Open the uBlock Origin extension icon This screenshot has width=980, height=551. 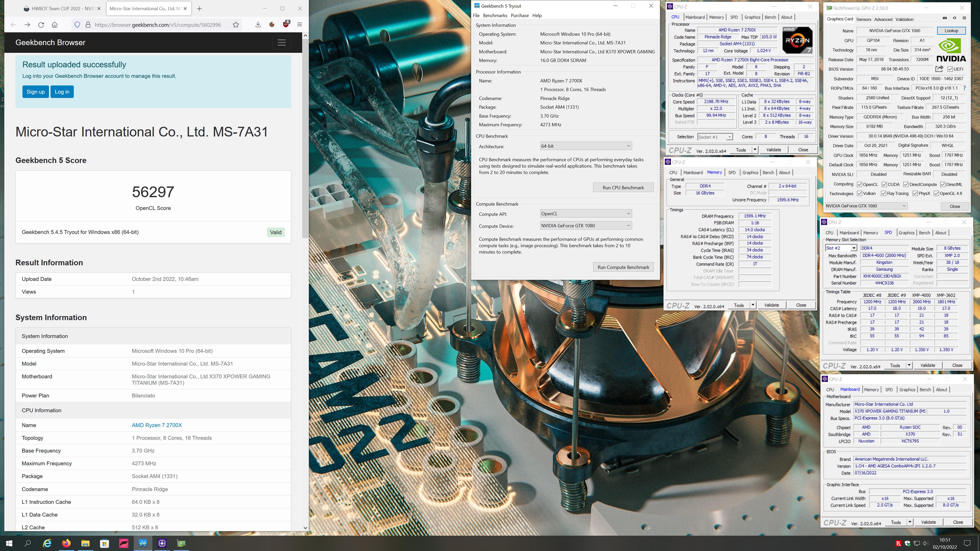286,24
